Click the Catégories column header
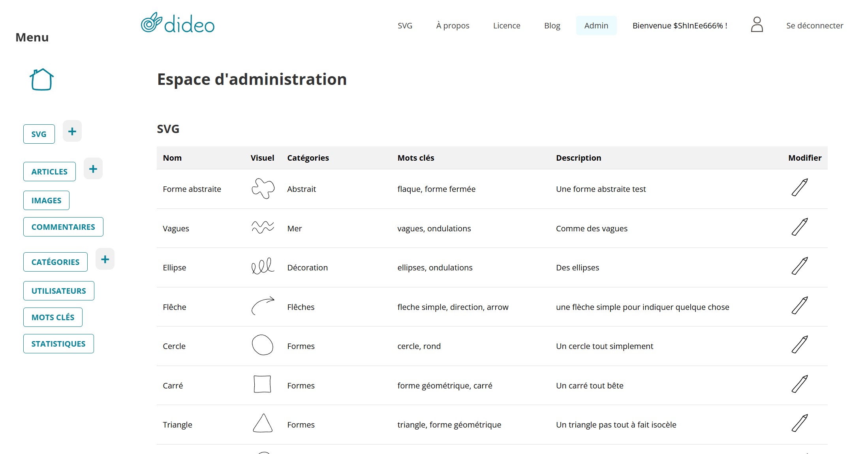The height and width of the screenshot is (454, 868). [308, 158]
